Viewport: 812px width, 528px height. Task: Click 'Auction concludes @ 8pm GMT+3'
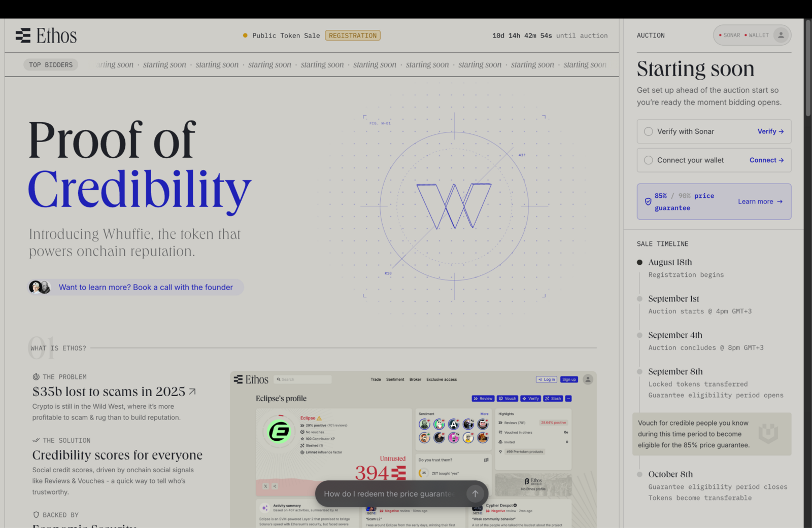[706, 348]
